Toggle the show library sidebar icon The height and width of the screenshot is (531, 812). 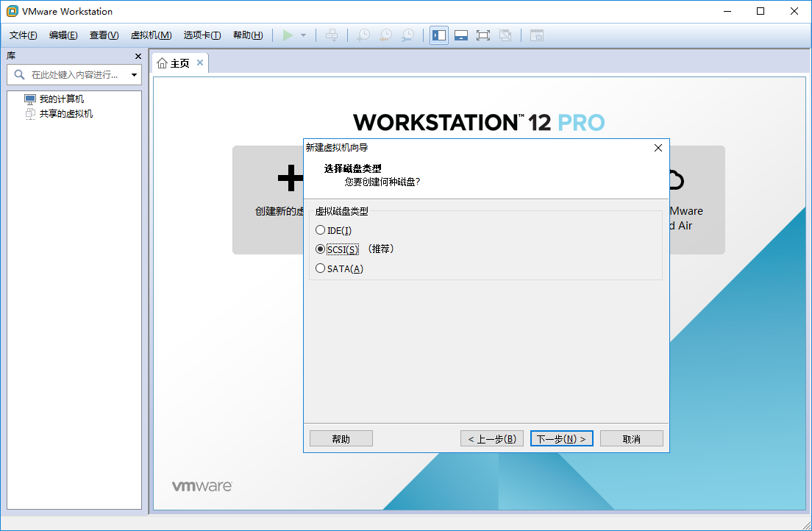coord(439,35)
